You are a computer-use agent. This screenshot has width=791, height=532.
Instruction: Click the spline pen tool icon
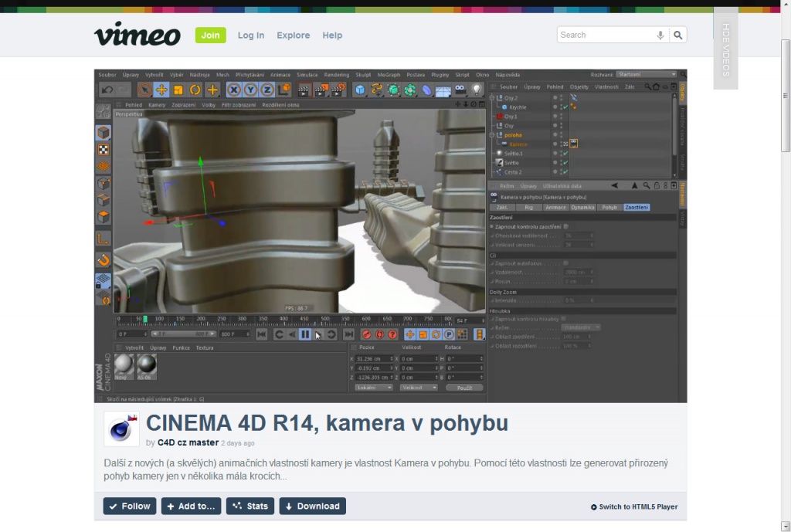point(376,90)
